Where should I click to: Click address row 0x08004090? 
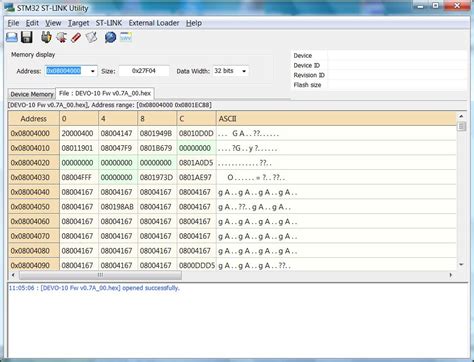[34, 265]
